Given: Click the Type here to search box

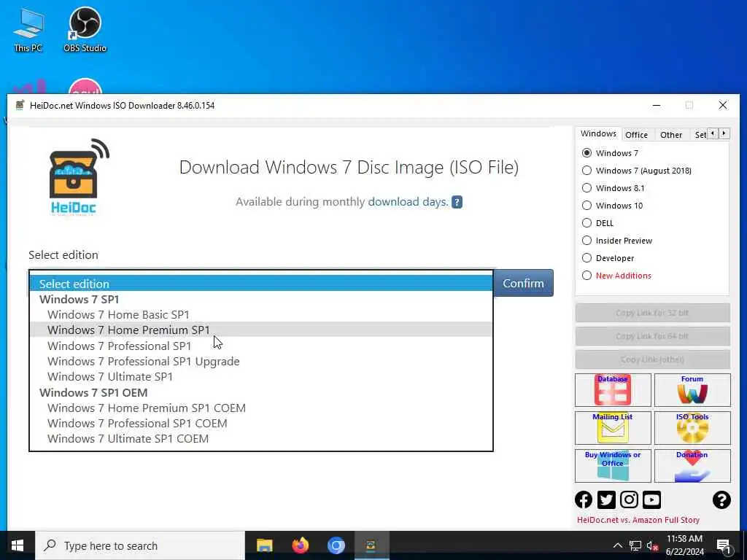Looking at the screenshot, I should (x=140, y=545).
